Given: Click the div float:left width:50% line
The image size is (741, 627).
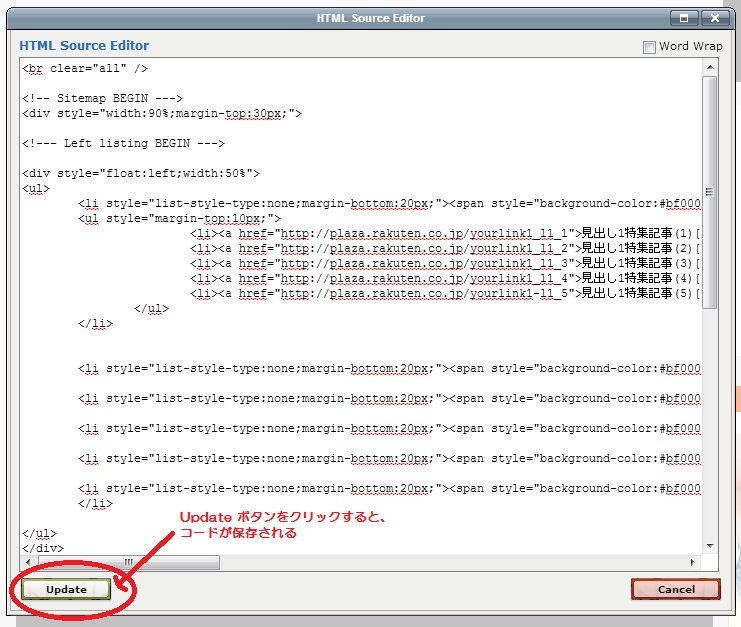Looking at the screenshot, I should 140,173.
